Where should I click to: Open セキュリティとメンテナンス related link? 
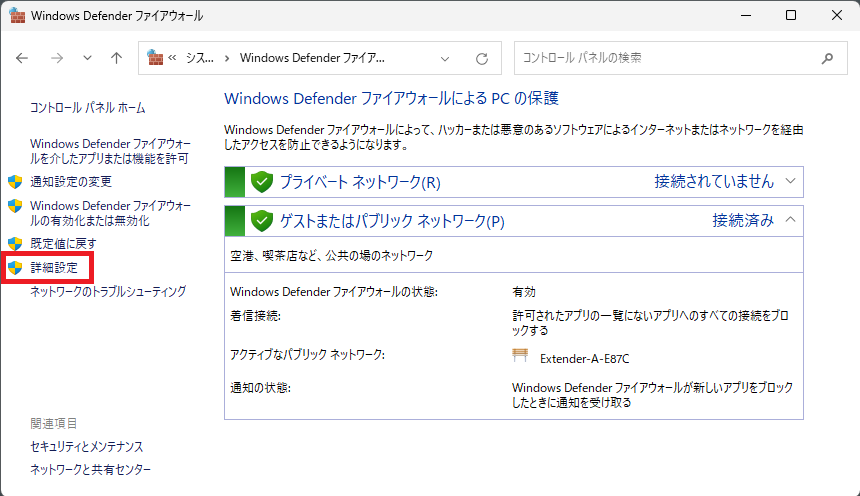click(86, 446)
